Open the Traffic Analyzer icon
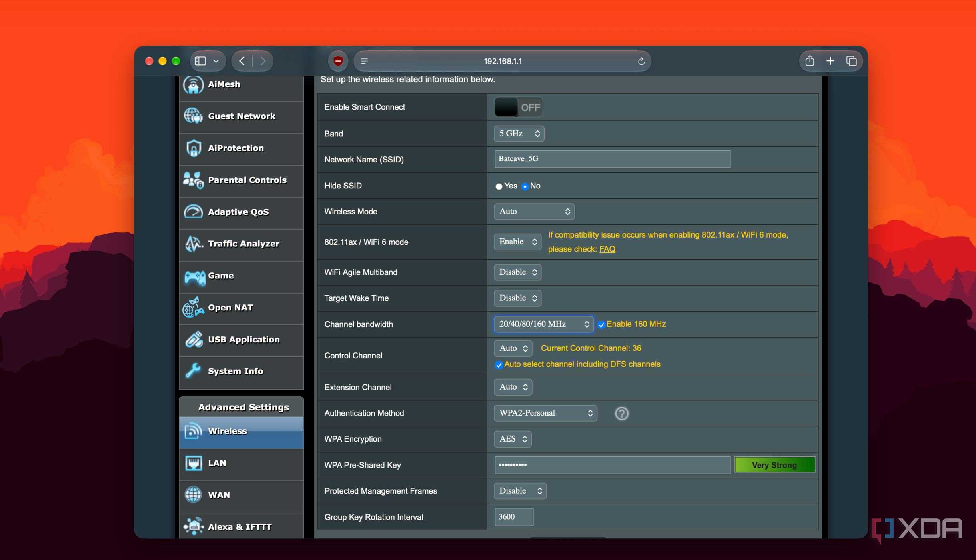 pyautogui.click(x=194, y=244)
